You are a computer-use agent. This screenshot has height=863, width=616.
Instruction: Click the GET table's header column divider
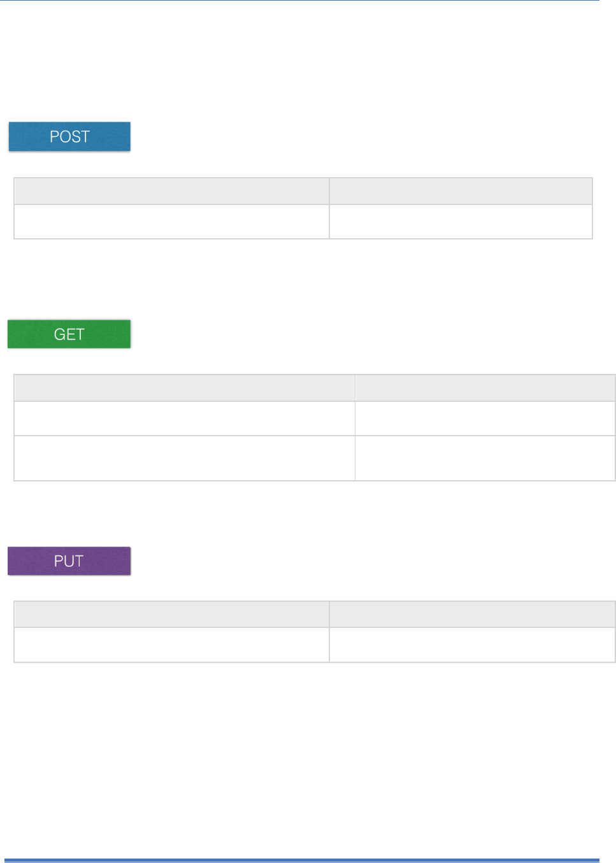(x=355, y=388)
